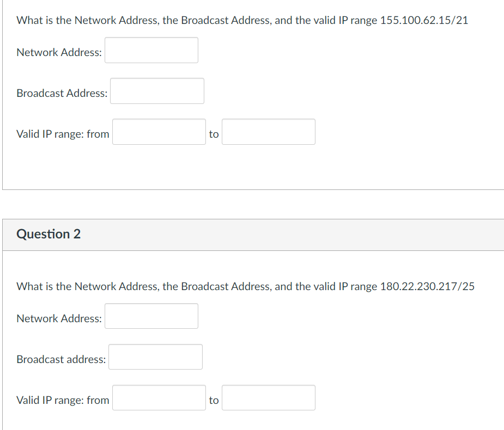This screenshot has height=430, width=504.
Task: Click the Broadcast Address field in the first question
Action: tap(157, 91)
